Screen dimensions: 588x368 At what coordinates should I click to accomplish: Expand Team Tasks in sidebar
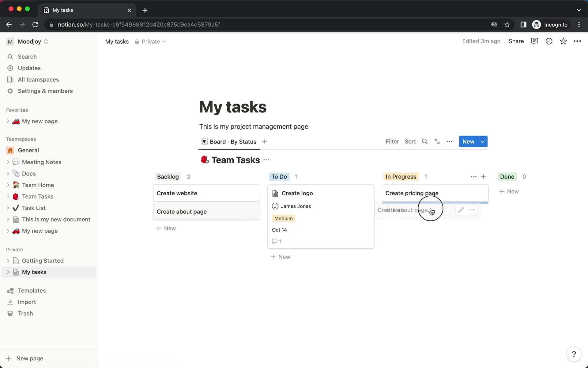tap(8, 197)
